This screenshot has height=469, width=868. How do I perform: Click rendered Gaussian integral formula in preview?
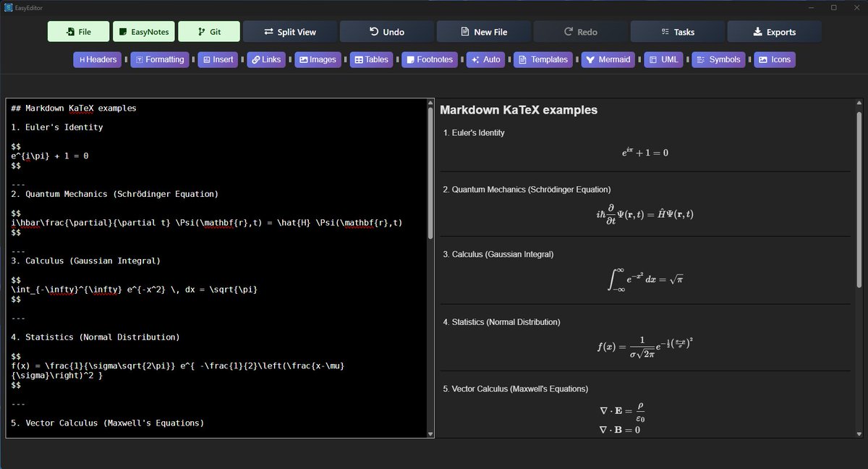click(x=644, y=280)
